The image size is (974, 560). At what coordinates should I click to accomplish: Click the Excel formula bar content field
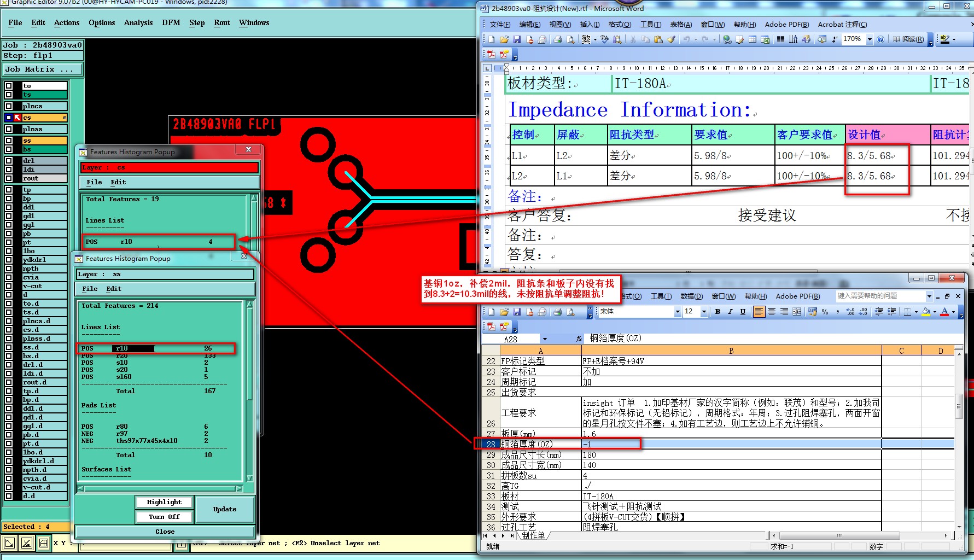(x=774, y=339)
